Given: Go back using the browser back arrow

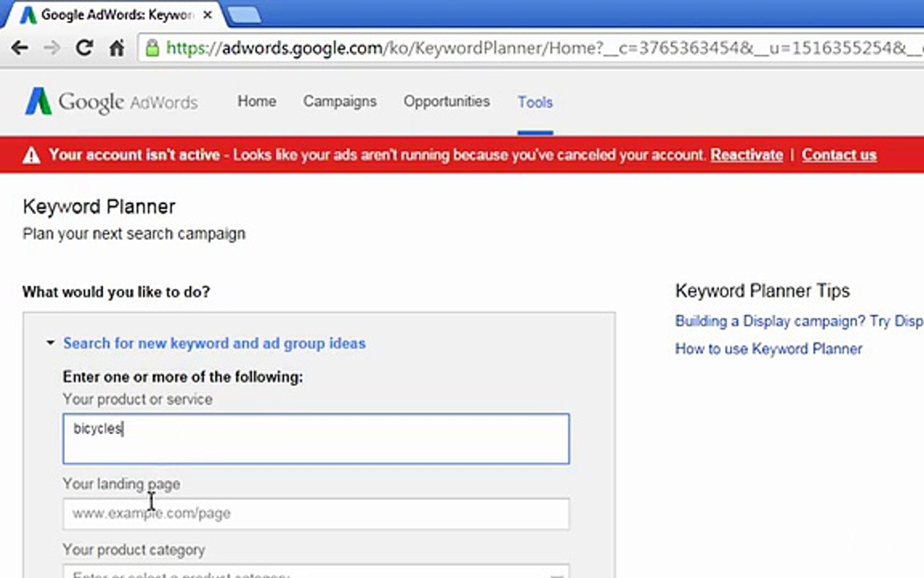Looking at the screenshot, I should [x=20, y=48].
